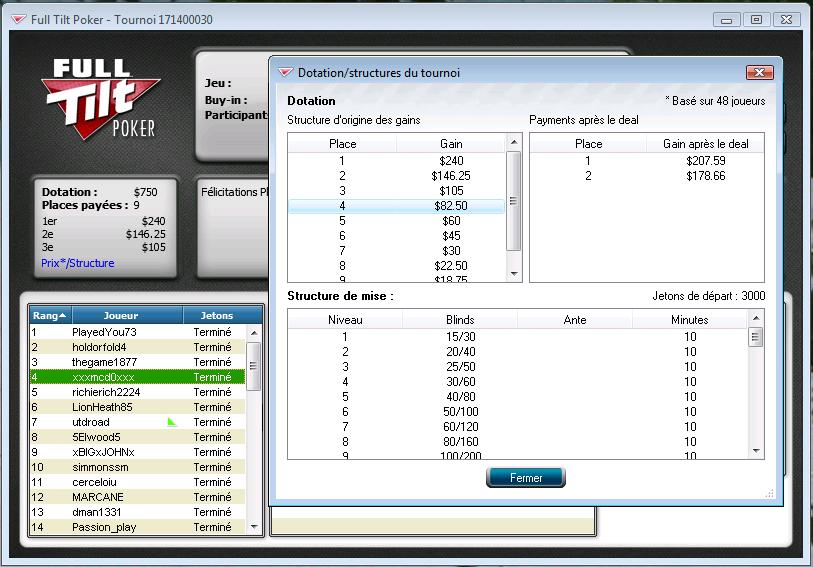
Task: Select player 5Elwood5 row
Action: click(x=137, y=437)
